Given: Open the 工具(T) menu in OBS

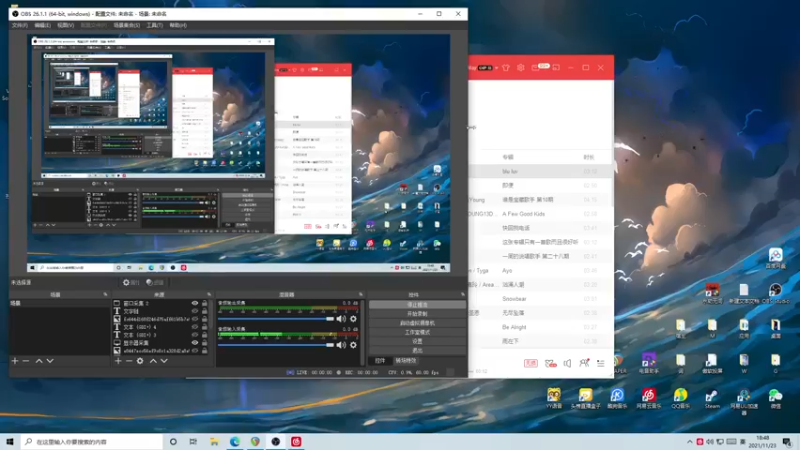Looking at the screenshot, I should (x=155, y=25).
